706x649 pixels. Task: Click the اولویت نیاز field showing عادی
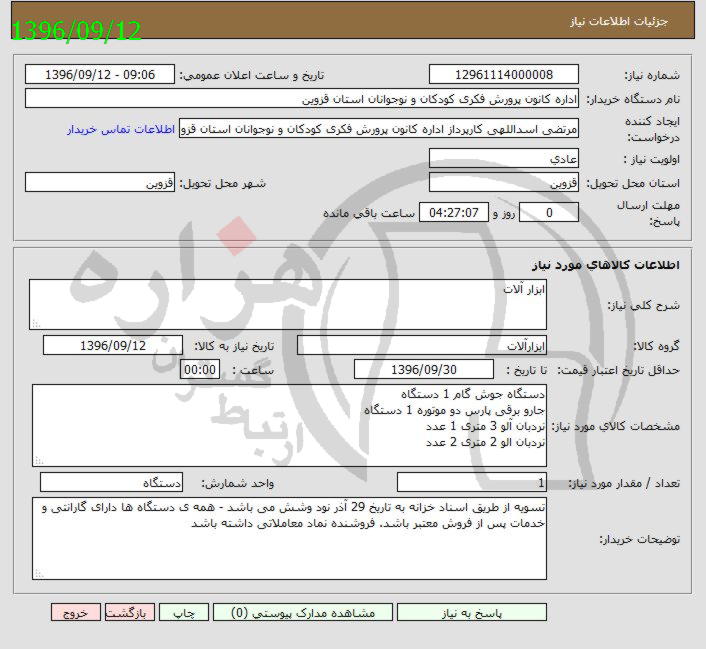[504, 158]
